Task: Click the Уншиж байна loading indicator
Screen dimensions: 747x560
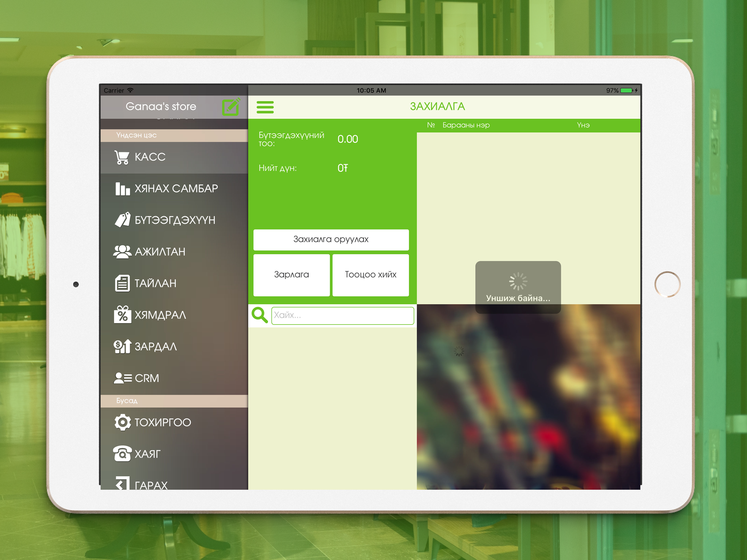Action: click(518, 287)
